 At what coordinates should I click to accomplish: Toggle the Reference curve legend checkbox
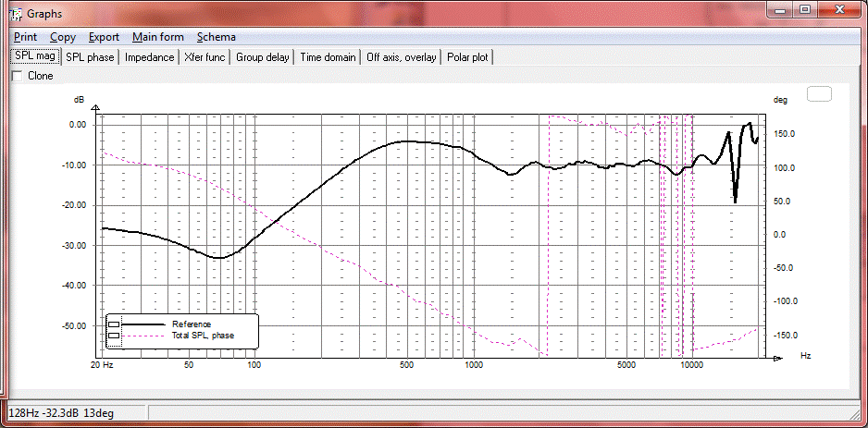click(x=114, y=324)
